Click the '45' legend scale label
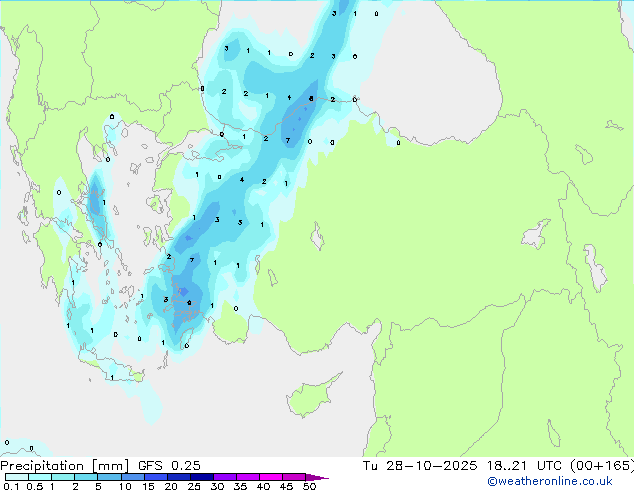Screen dimensions: 634x490 (x=286, y=486)
